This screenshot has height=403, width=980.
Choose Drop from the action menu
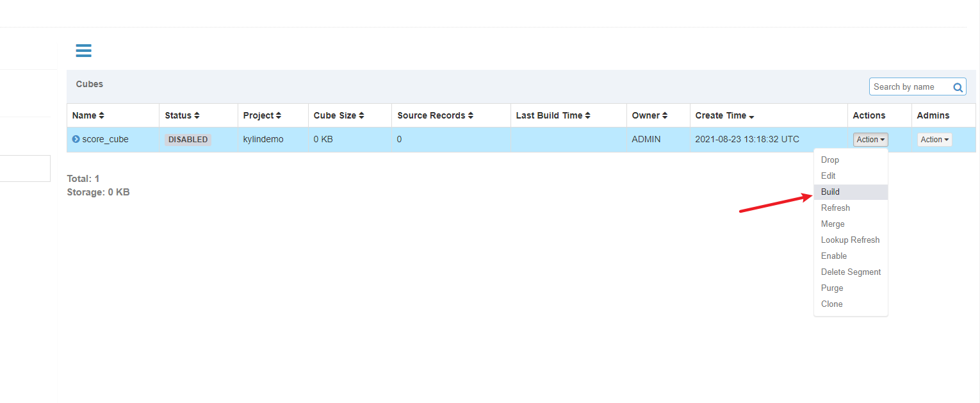851,160
